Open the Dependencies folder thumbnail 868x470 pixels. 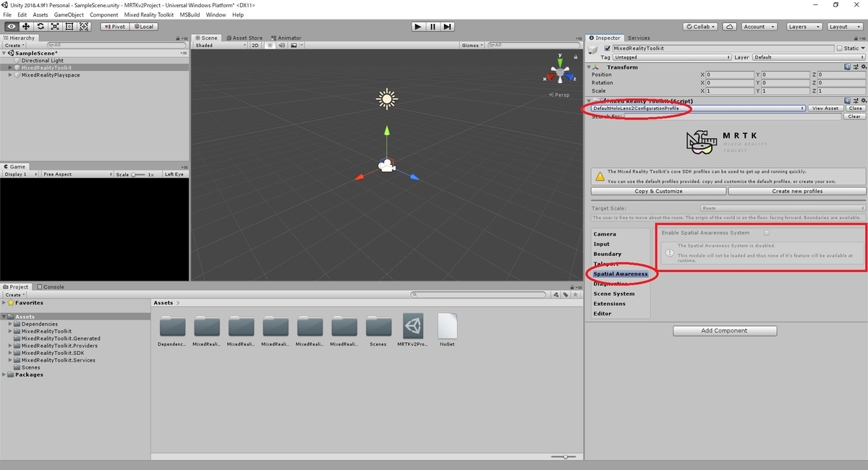[x=172, y=330]
